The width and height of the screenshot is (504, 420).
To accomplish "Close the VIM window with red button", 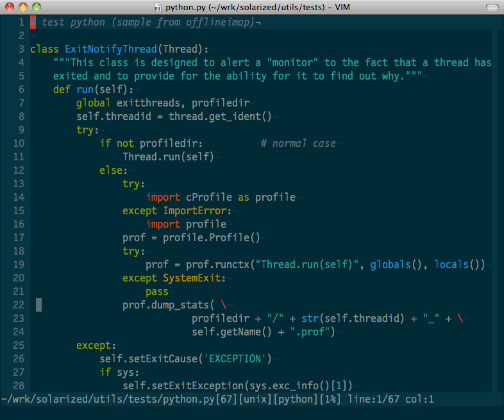I will click(10, 7).
